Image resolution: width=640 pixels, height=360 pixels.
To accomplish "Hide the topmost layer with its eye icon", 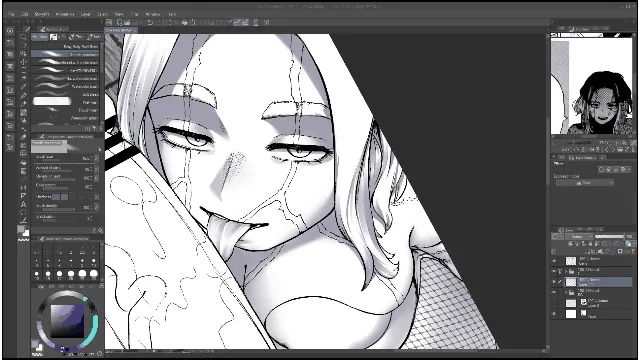I will (x=554, y=261).
